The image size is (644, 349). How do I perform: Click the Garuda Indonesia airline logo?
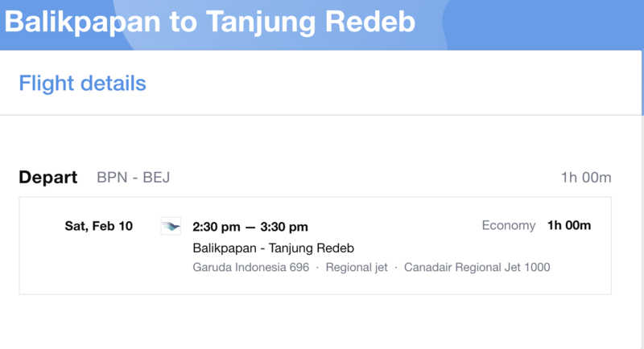click(x=171, y=226)
